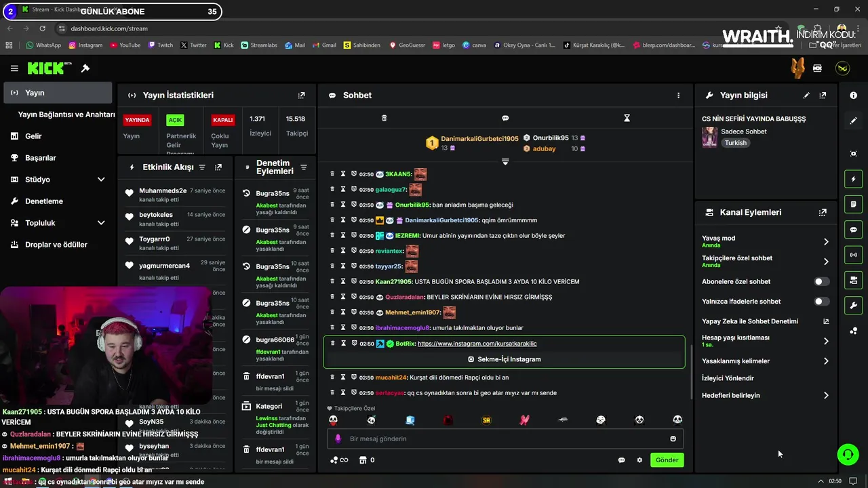Click the green Gönder send button
Viewport: 868px width, 488px height.
pyautogui.click(x=667, y=460)
